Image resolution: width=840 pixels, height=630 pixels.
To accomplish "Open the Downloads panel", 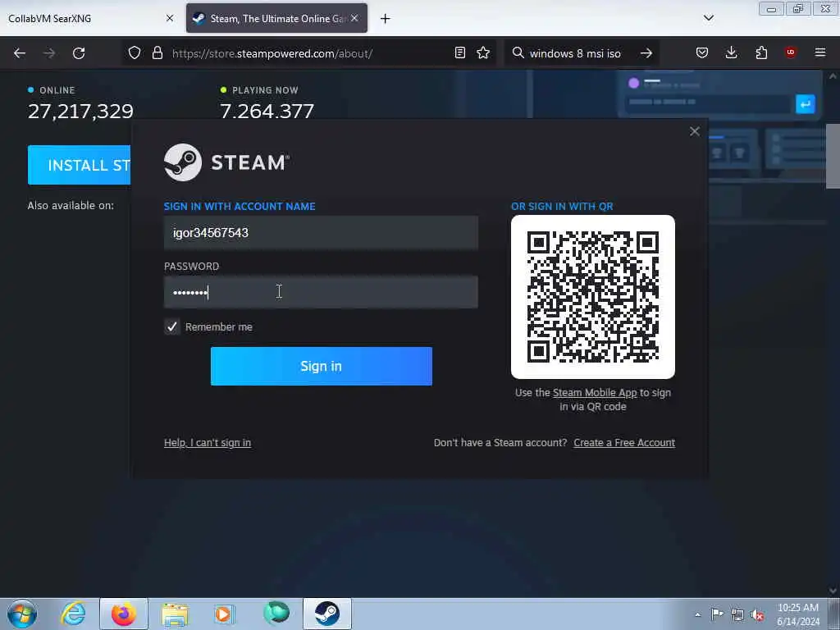I will (x=731, y=53).
